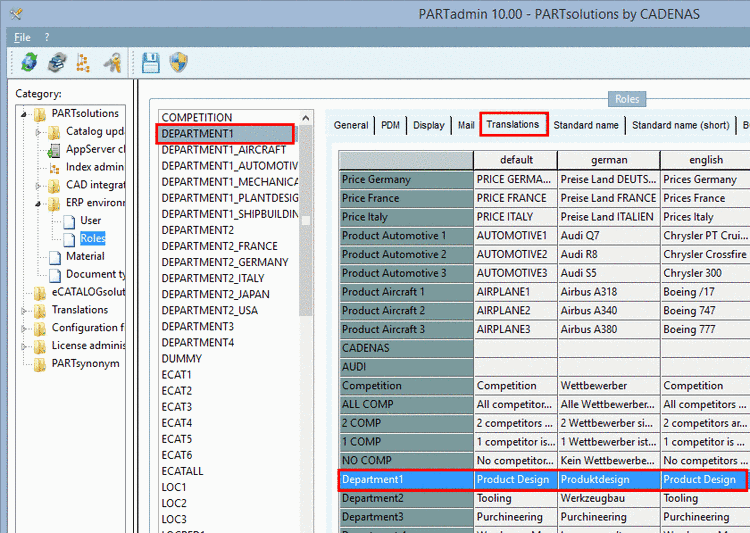Click the green refresh globe toolbar icon
The image size is (750, 533).
point(29,63)
